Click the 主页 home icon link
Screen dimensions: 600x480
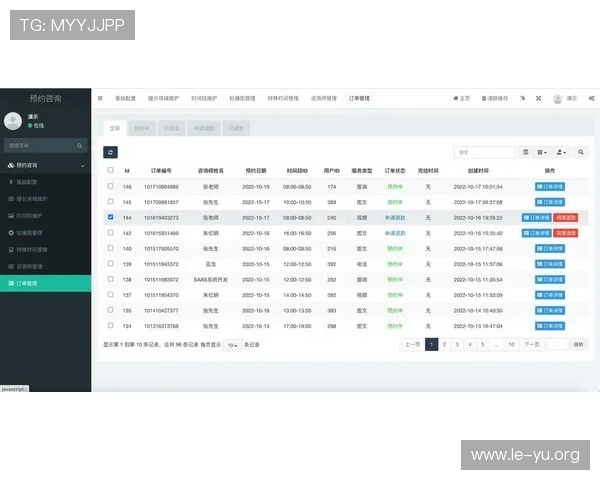coord(461,98)
